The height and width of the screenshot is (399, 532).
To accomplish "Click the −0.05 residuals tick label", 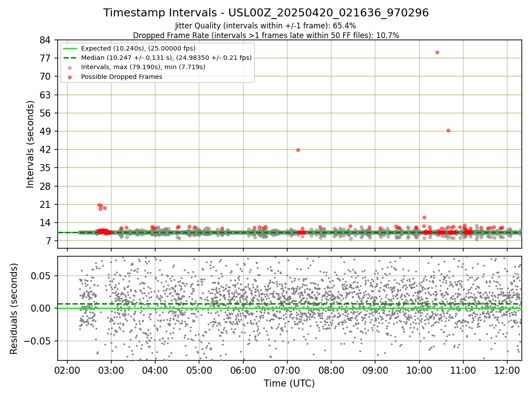I will [x=38, y=341].
